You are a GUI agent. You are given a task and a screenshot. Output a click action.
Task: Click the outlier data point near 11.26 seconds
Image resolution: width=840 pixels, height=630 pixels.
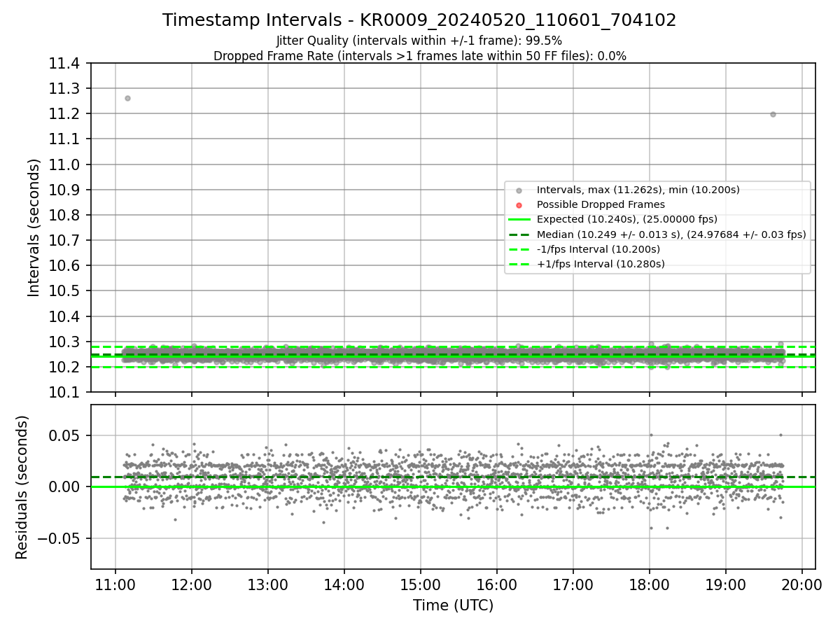point(127,98)
